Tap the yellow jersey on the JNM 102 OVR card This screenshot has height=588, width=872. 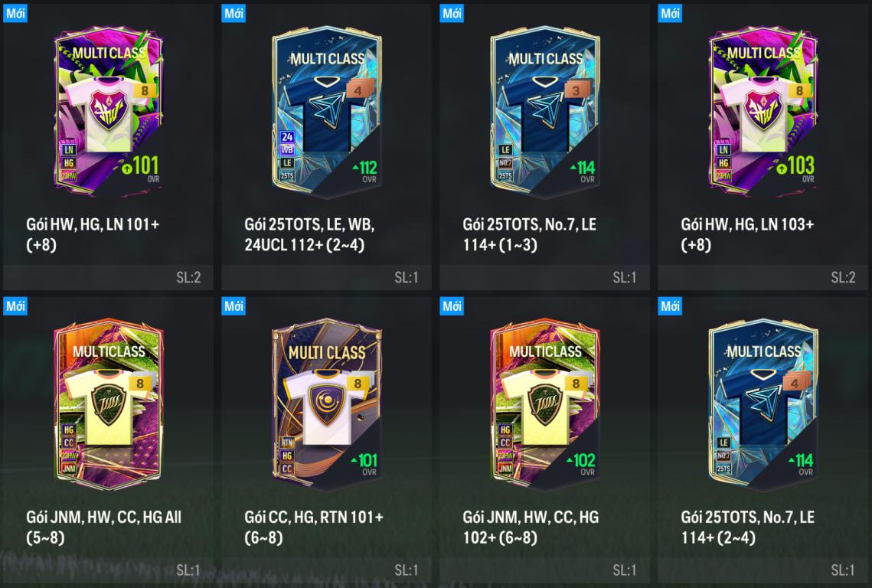pos(545,407)
